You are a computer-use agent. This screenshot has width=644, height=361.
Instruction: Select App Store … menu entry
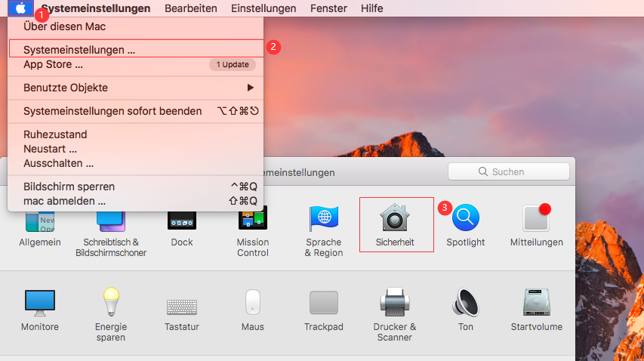53,64
